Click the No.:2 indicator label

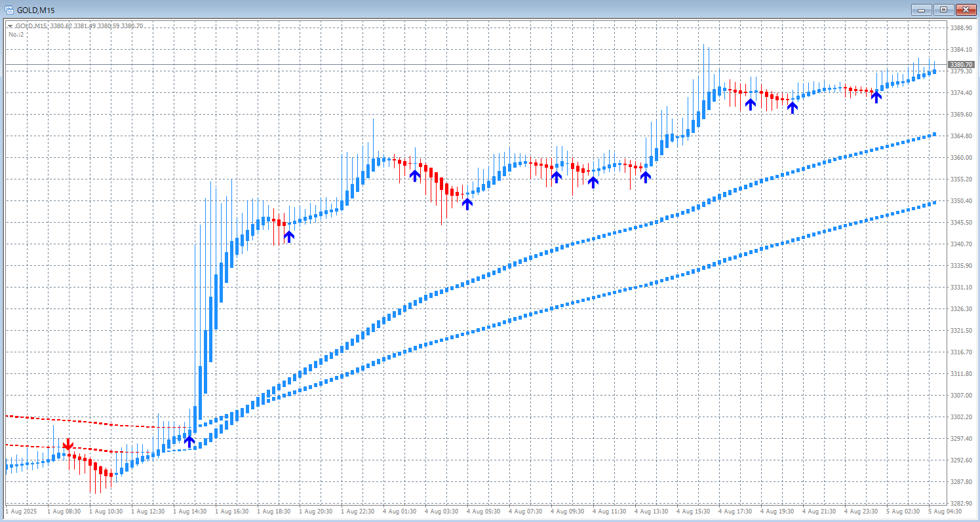coord(16,34)
